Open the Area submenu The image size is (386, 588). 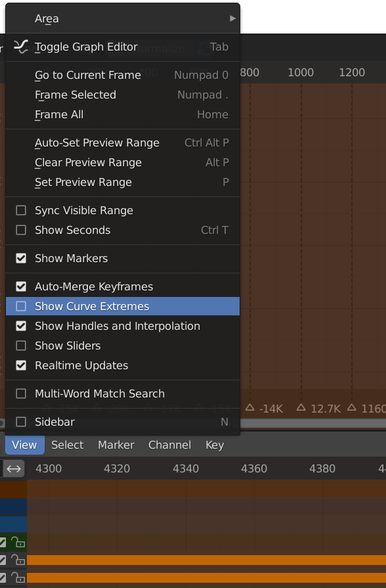(123, 18)
